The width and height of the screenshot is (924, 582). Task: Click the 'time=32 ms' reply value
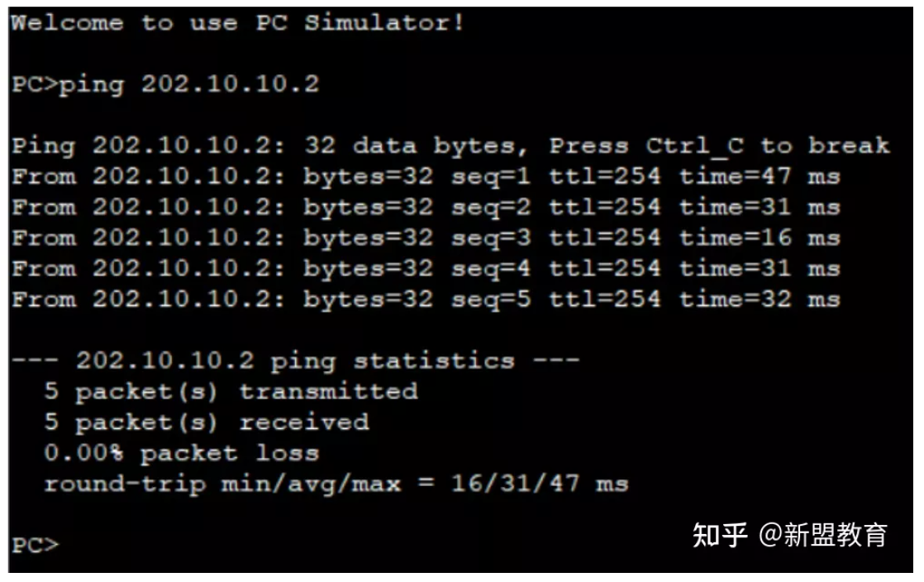point(759,299)
